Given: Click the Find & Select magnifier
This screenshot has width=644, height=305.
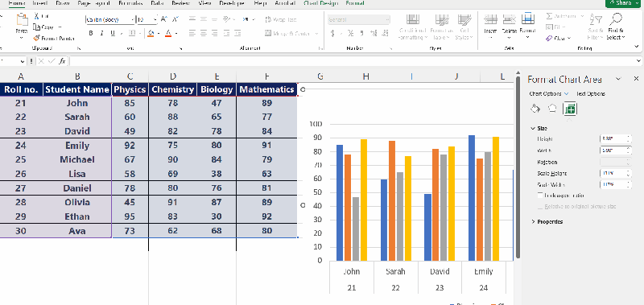Looking at the screenshot, I should 616,19.
